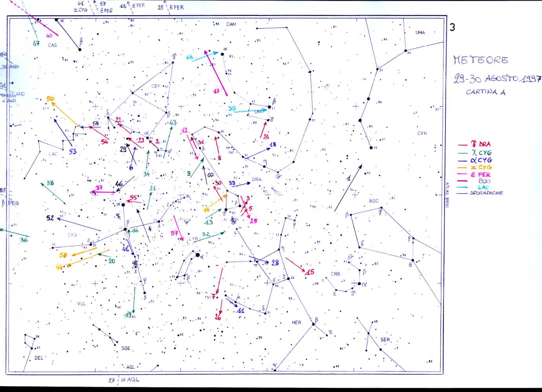Select the CAM constellation label
The height and width of the screenshot is (392, 542).
point(231,24)
